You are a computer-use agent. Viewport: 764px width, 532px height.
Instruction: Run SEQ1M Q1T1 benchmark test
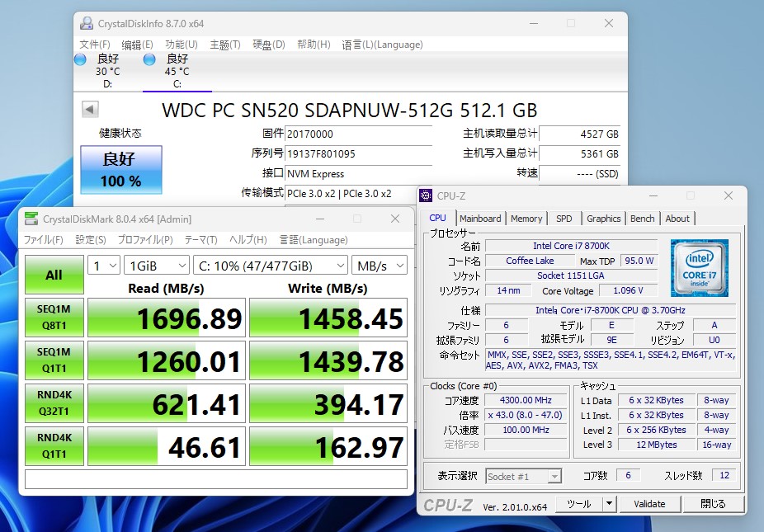click(x=54, y=360)
